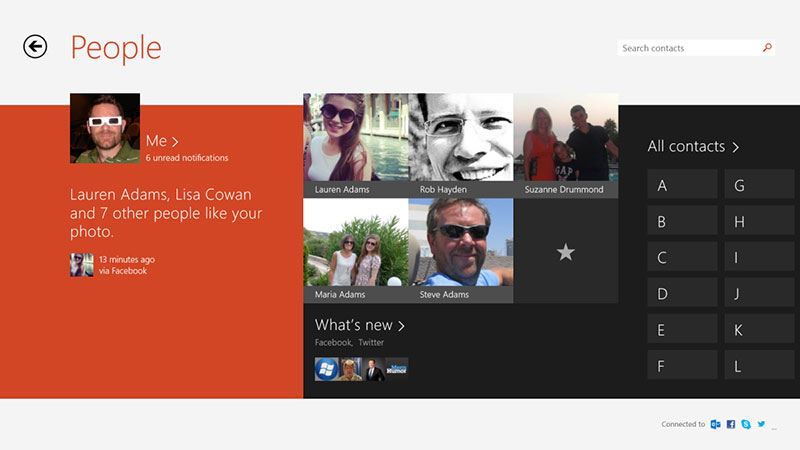Open the Maria Adams contact tile
The image size is (800, 450).
356,251
